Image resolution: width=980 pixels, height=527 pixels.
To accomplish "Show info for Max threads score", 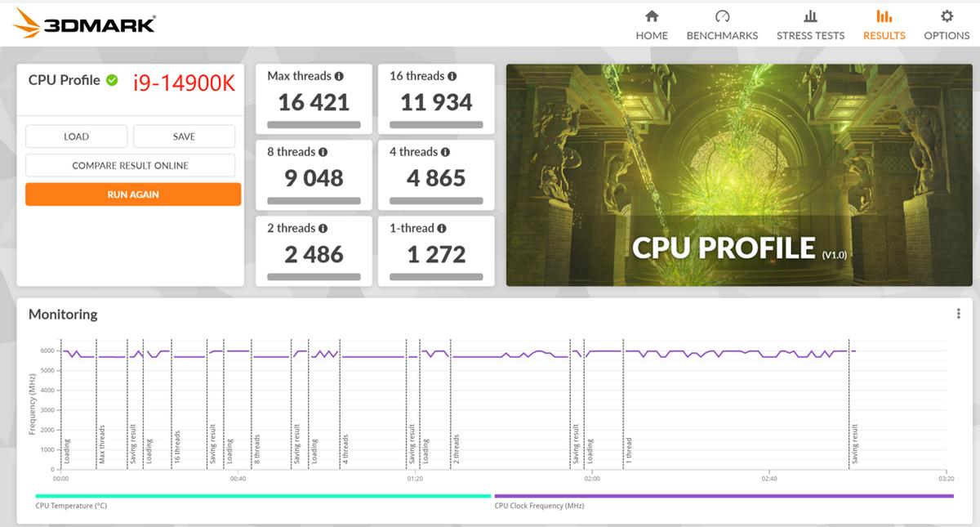I will pyautogui.click(x=339, y=76).
